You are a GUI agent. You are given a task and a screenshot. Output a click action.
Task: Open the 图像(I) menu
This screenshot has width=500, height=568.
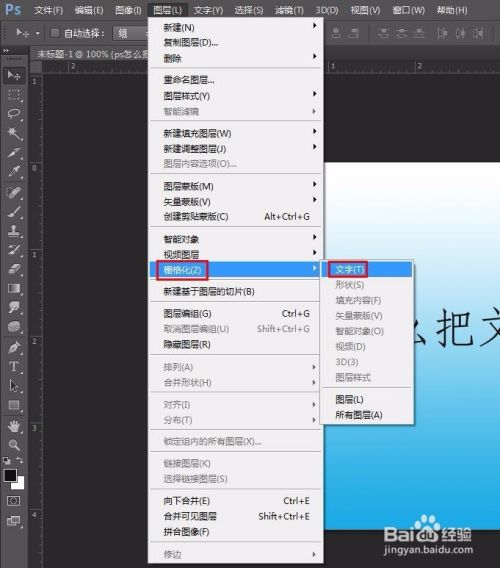coord(128,10)
